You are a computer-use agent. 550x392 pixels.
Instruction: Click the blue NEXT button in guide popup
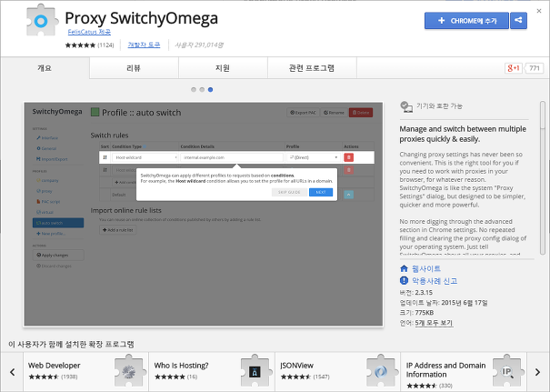pyautogui.click(x=321, y=192)
